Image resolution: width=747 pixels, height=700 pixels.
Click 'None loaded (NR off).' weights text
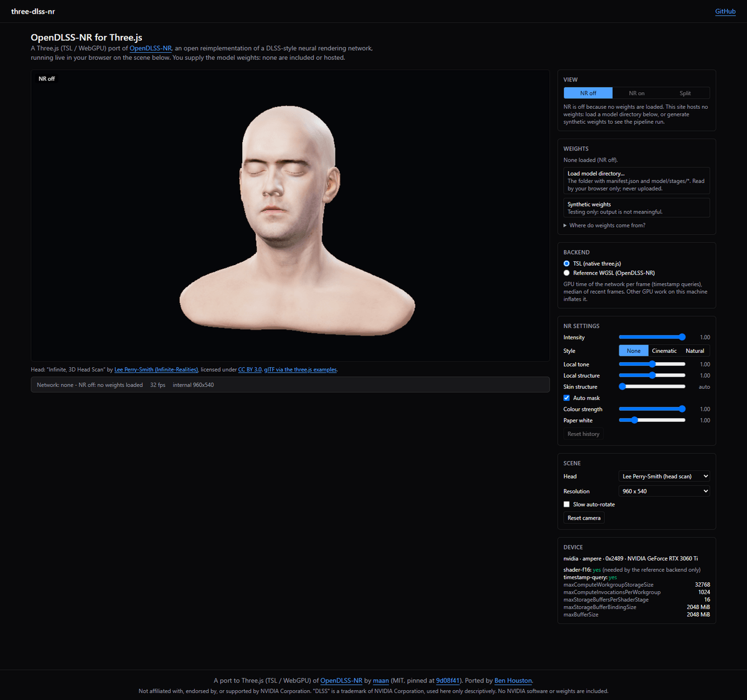tap(591, 160)
